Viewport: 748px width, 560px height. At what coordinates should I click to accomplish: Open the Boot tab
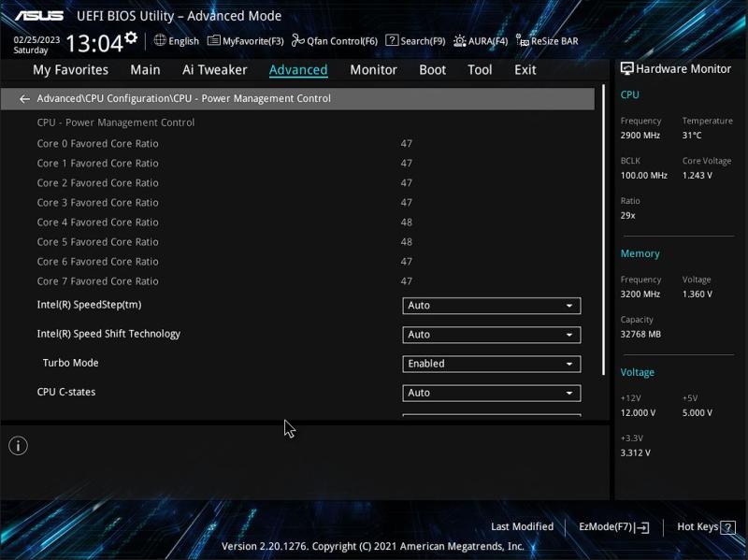(x=432, y=70)
